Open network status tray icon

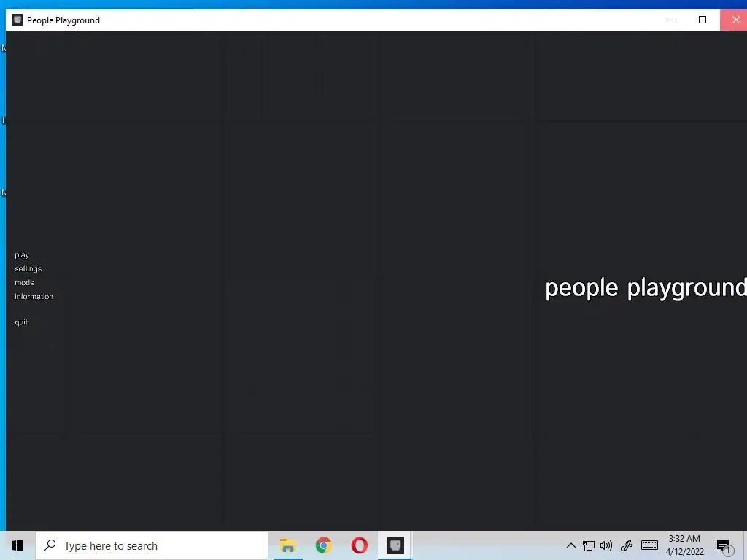[x=589, y=545]
